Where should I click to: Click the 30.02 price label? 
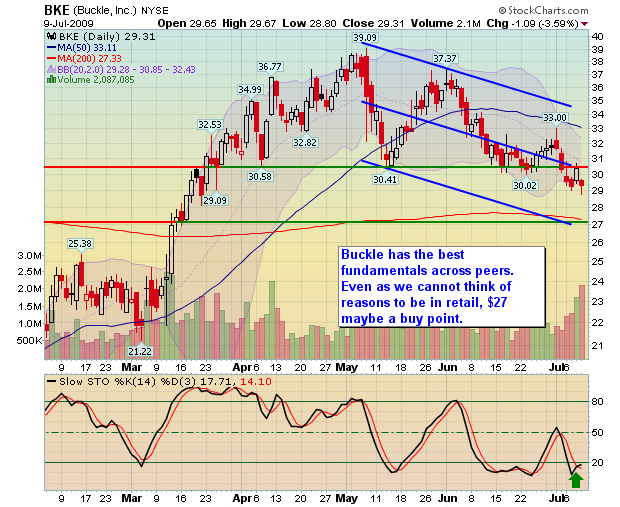click(x=525, y=185)
